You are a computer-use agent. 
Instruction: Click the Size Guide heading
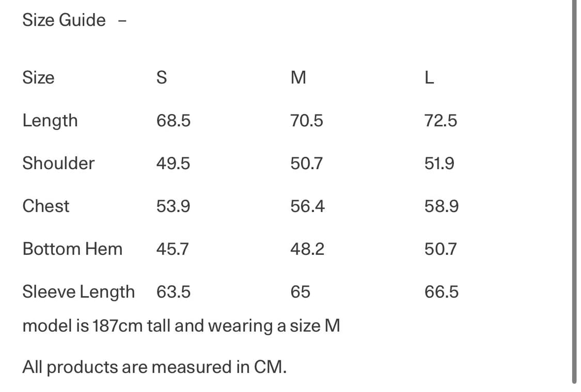[64, 20]
